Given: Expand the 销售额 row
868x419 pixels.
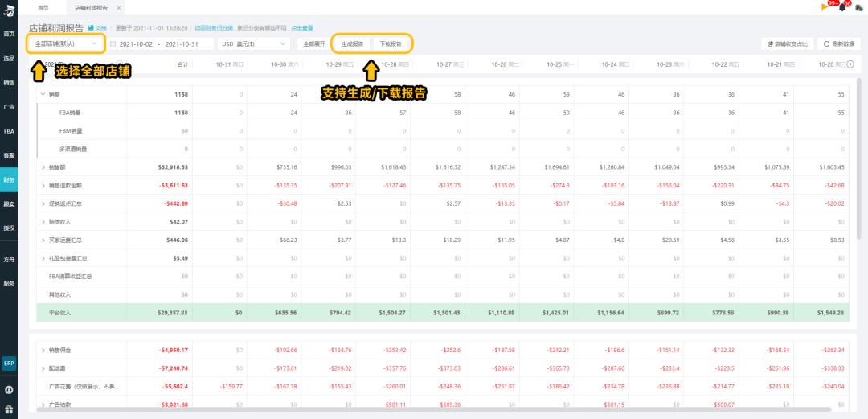Looking at the screenshot, I should [43, 166].
